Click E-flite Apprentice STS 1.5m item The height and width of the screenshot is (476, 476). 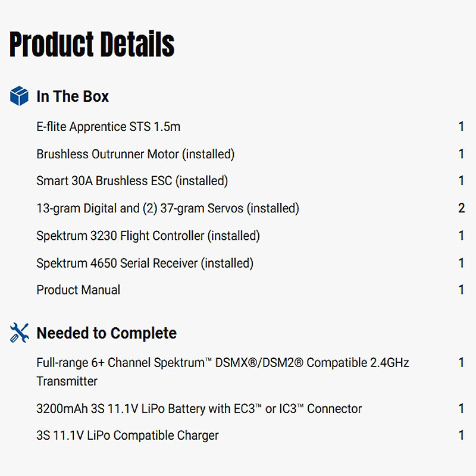tap(108, 127)
